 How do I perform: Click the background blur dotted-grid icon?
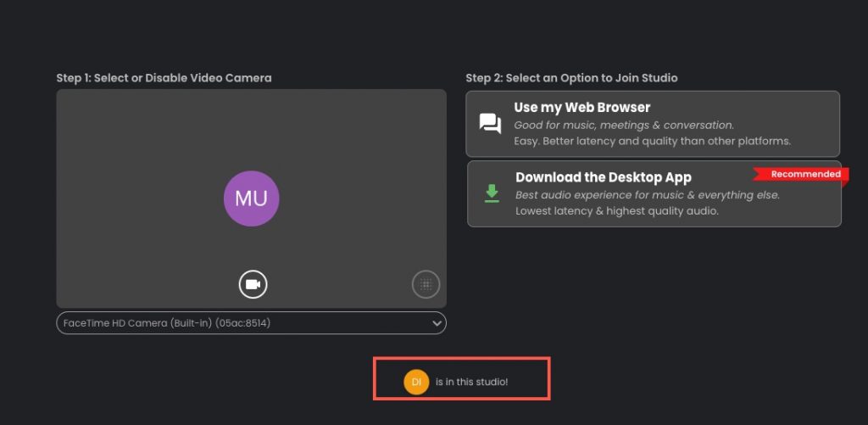pyautogui.click(x=426, y=285)
